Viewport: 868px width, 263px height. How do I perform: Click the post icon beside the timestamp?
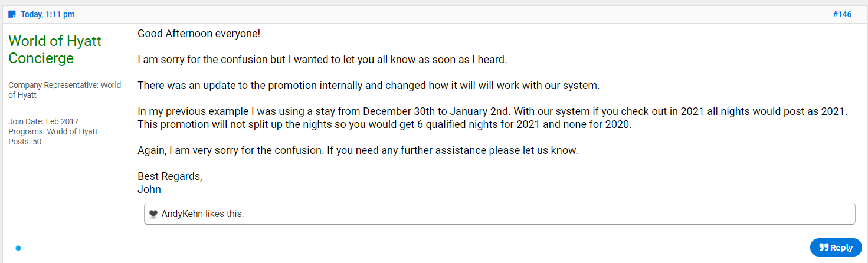pyautogui.click(x=12, y=14)
